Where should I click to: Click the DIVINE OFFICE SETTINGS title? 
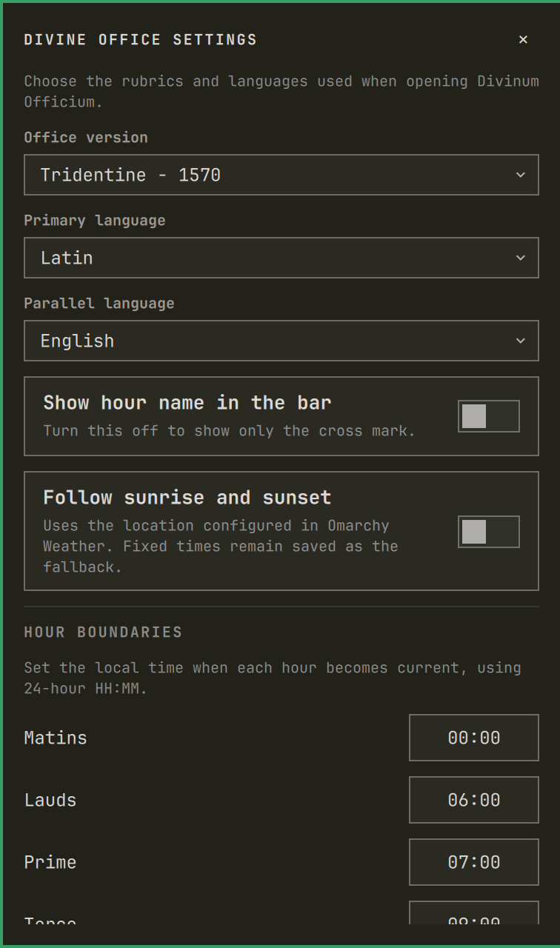pos(141,40)
